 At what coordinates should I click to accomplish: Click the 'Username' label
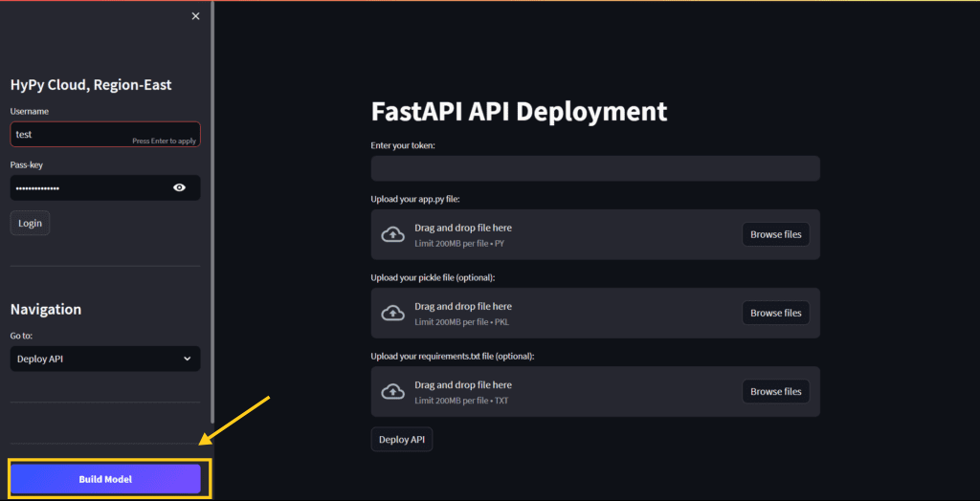coord(30,111)
